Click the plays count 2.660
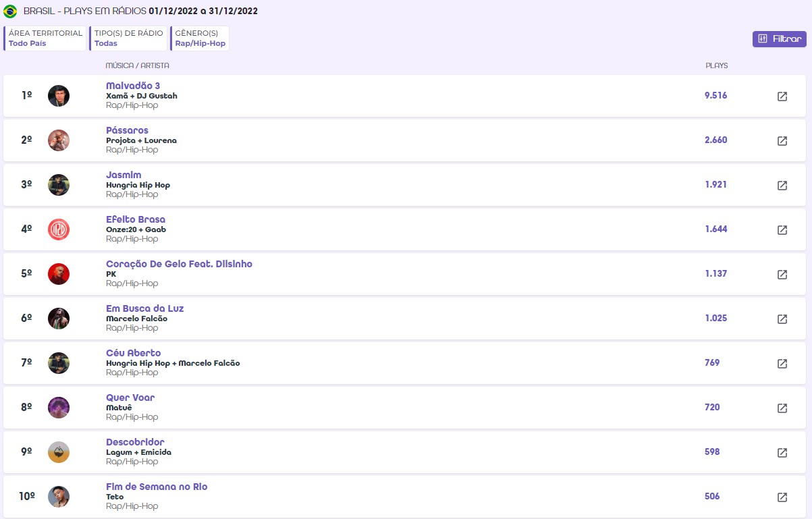Image resolution: width=812 pixels, height=519 pixels. [x=715, y=140]
